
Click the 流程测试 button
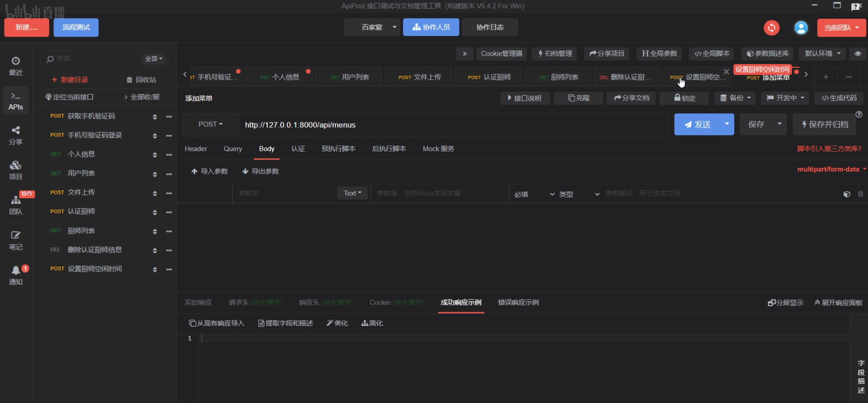(76, 28)
